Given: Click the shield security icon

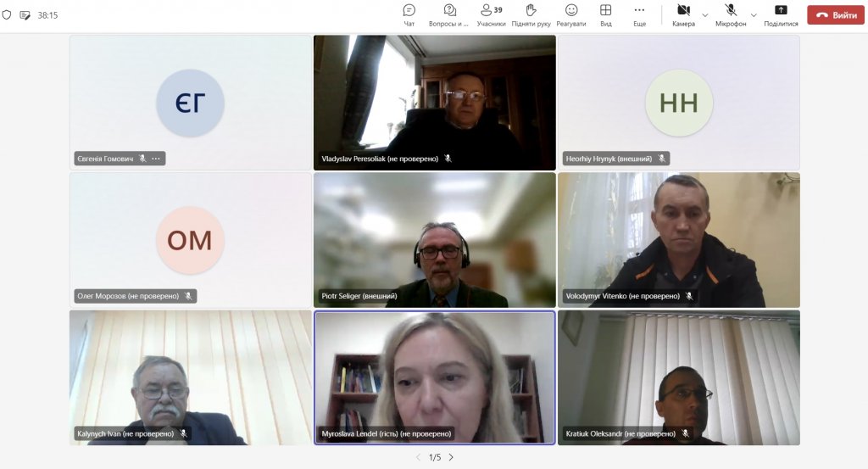Looking at the screenshot, I should pyautogui.click(x=7, y=15).
